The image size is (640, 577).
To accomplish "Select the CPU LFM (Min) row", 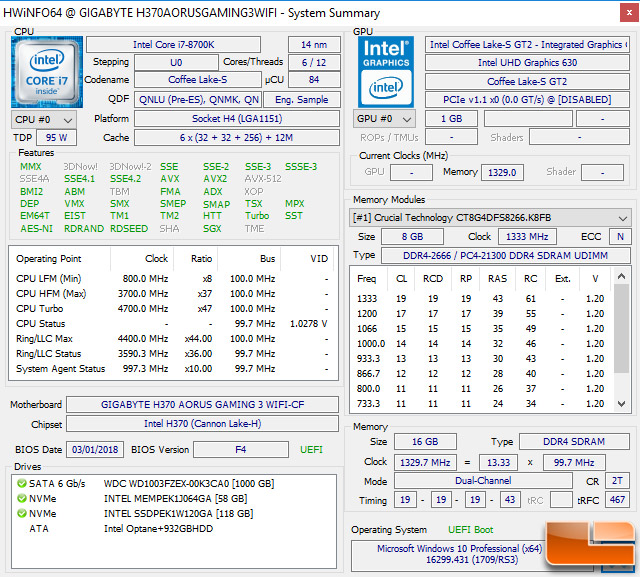I will [x=173, y=279].
